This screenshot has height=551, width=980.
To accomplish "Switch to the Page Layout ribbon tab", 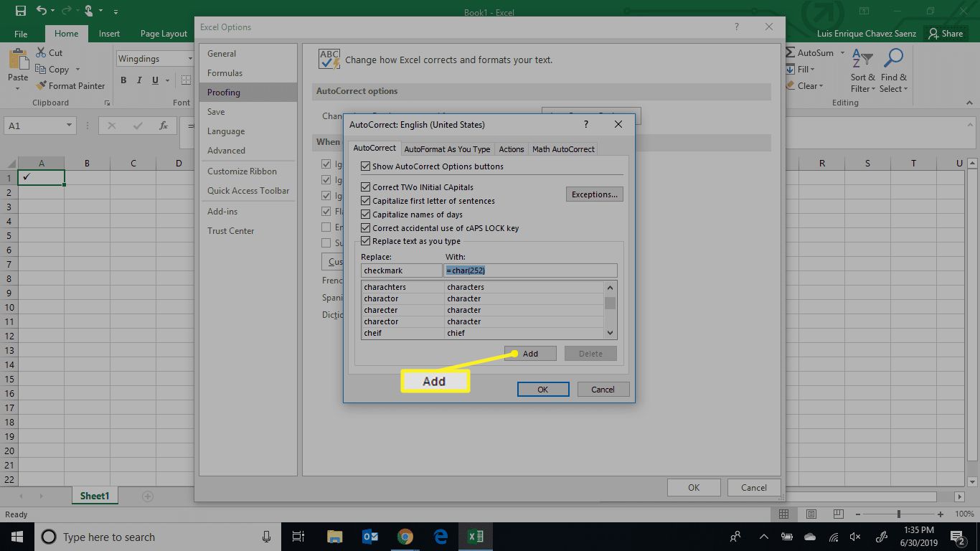I will pos(164,34).
